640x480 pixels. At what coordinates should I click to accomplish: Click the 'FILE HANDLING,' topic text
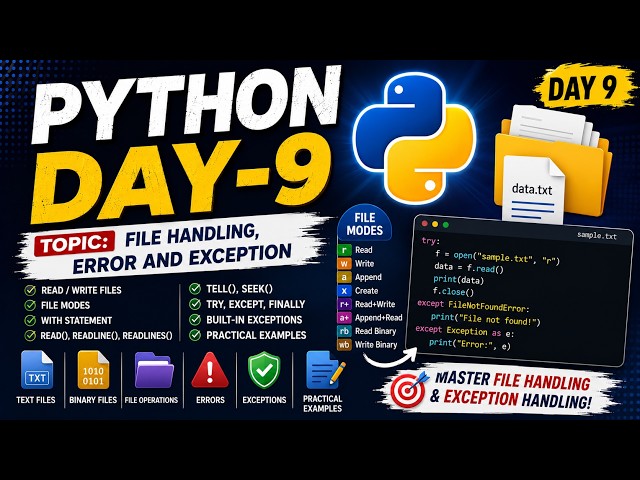coord(192,236)
